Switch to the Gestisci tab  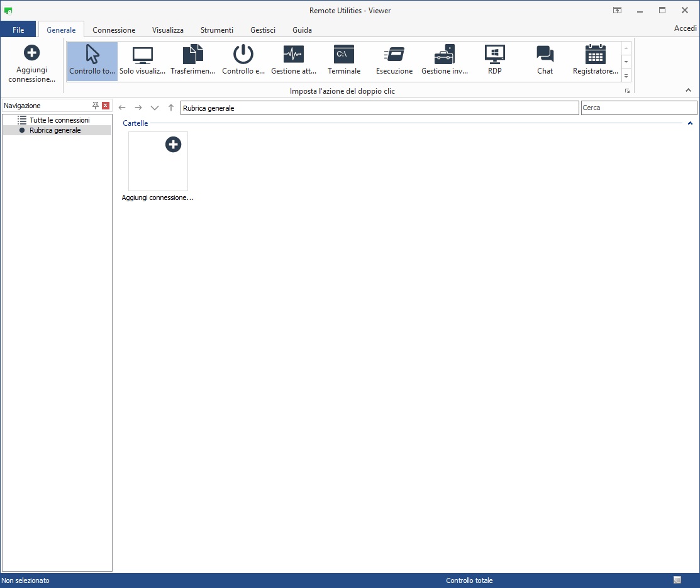click(x=263, y=30)
